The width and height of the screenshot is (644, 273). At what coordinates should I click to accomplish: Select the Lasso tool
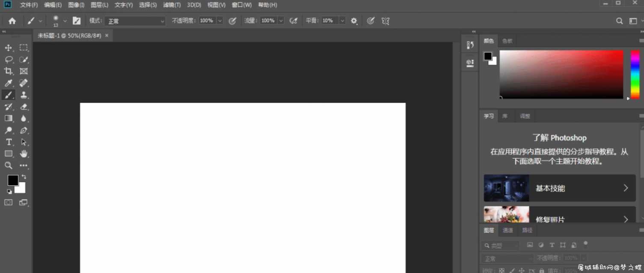pos(8,60)
